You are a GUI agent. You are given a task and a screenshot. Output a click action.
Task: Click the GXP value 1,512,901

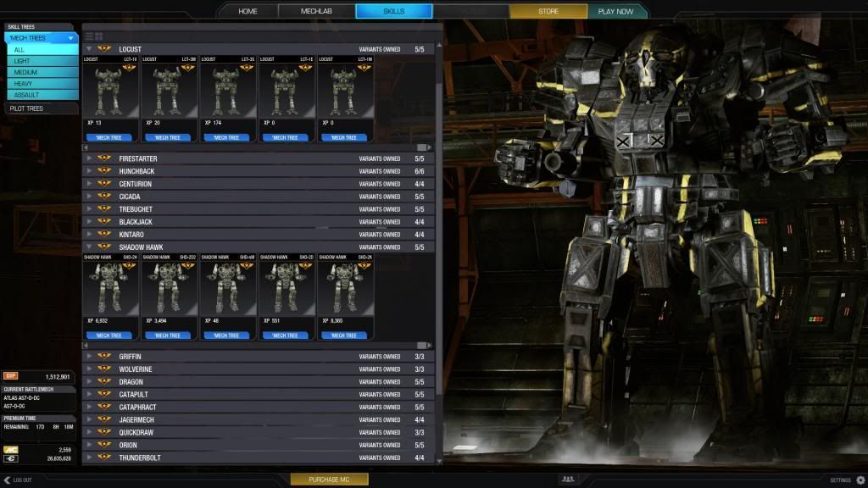click(x=58, y=377)
